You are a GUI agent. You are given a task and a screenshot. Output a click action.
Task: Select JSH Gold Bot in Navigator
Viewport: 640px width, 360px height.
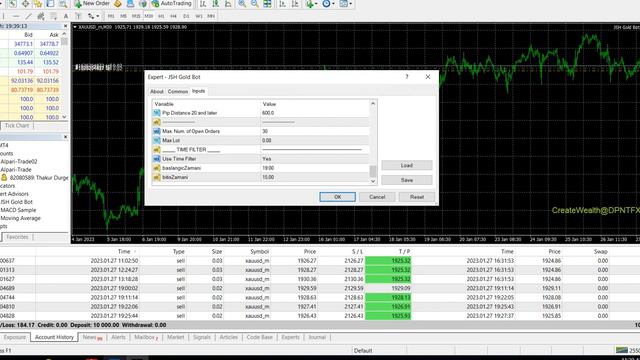tap(16, 202)
